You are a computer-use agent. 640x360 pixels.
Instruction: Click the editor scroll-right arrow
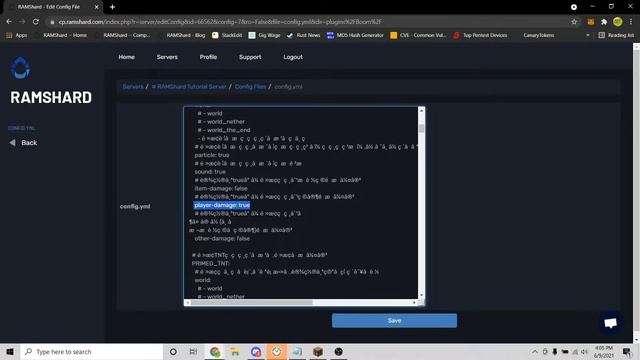click(414, 302)
